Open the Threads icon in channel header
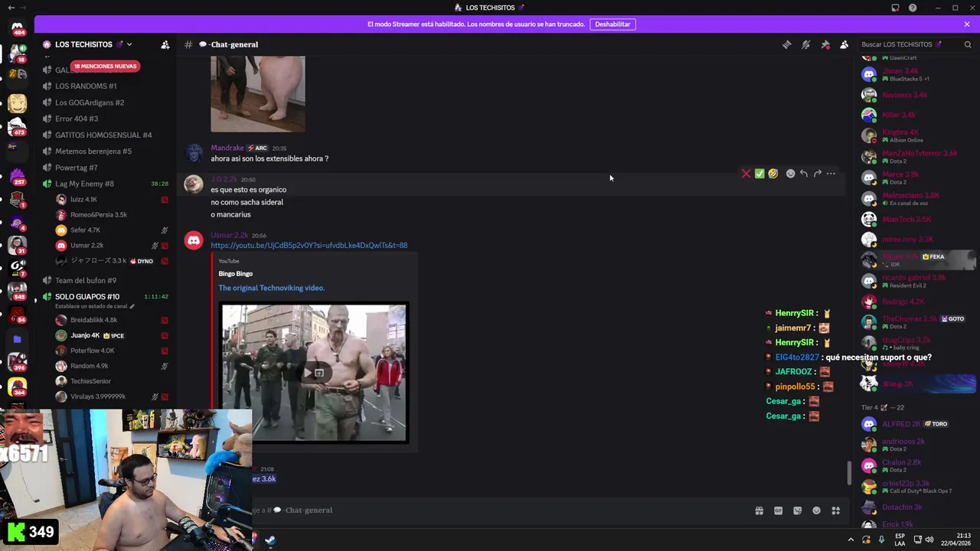 786,44
